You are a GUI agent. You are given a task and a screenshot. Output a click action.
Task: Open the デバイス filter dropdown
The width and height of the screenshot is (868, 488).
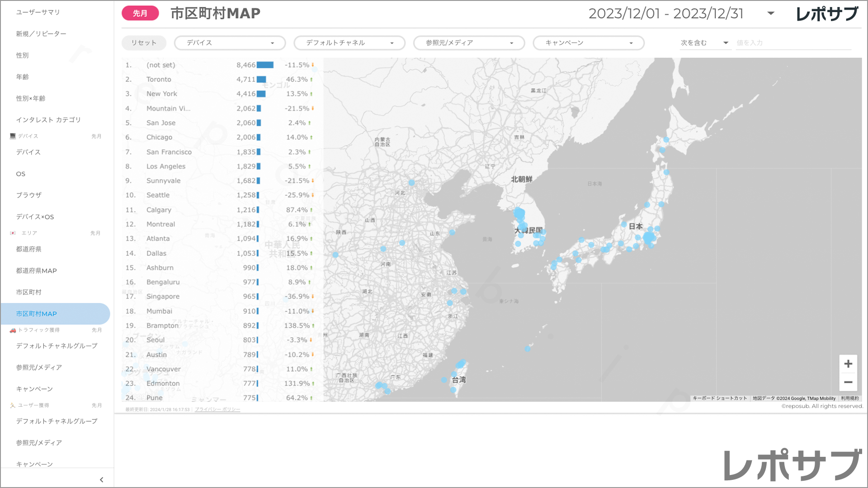pyautogui.click(x=230, y=43)
